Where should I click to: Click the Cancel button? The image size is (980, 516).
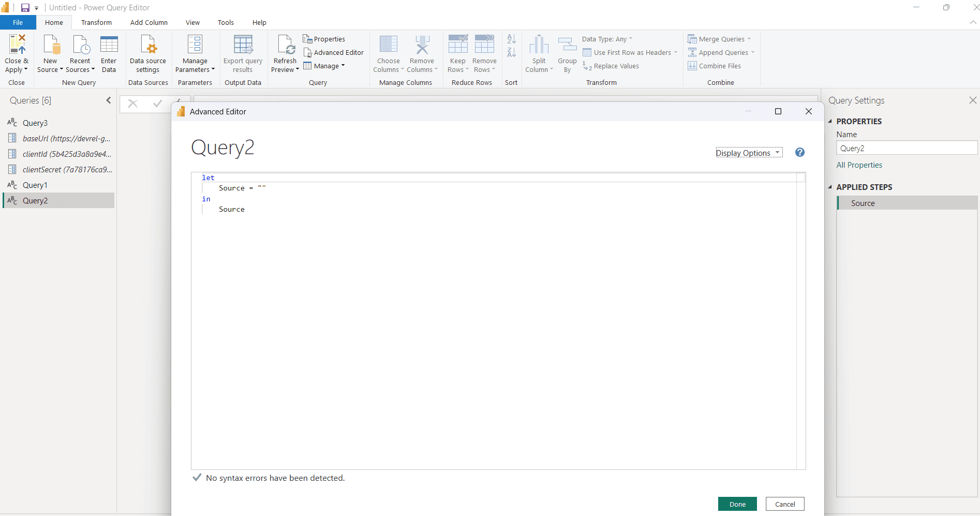pos(785,504)
